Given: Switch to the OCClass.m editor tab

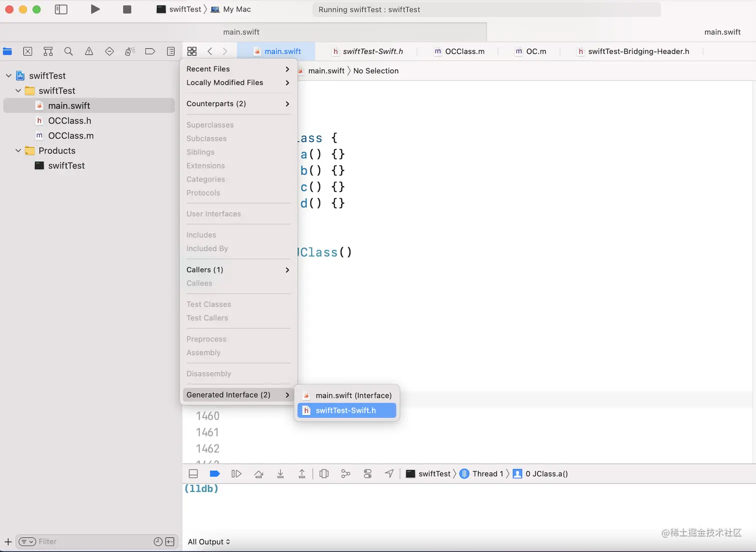Looking at the screenshot, I should (459, 51).
